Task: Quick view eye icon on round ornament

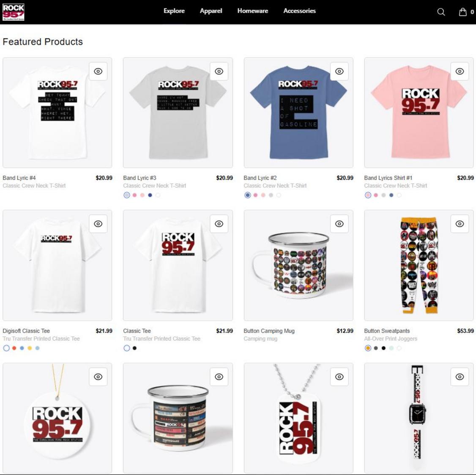Action: click(x=98, y=377)
